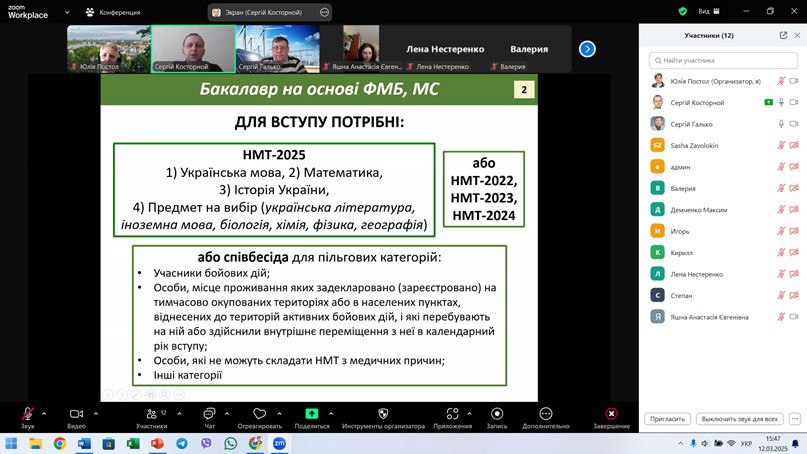Open the Конференция menu in title bar

pos(113,12)
